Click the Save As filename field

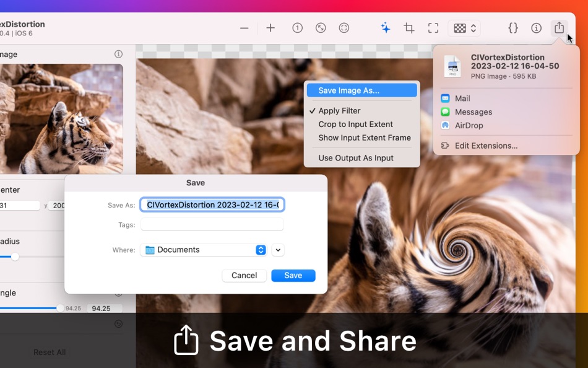tap(212, 204)
